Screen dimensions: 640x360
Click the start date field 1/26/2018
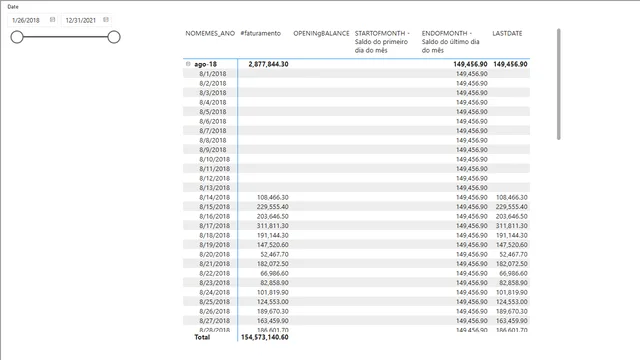point(26,20)
